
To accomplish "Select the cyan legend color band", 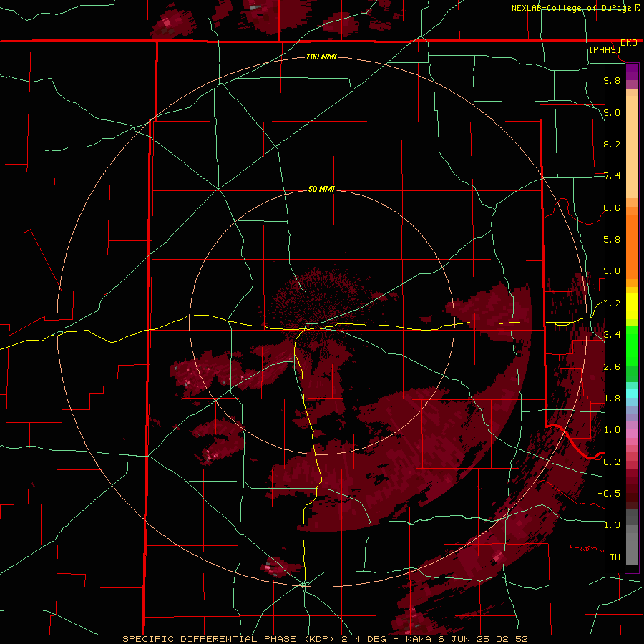I will point(632,394).
